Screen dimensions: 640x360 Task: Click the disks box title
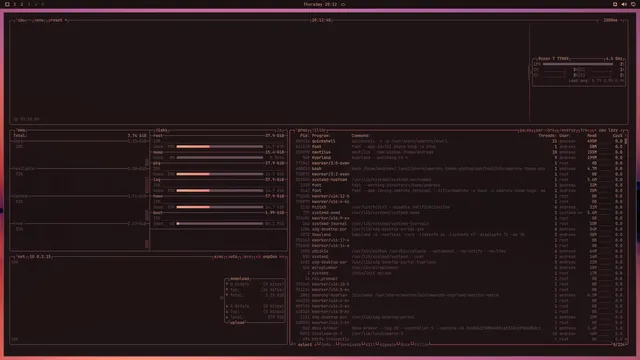pos(162,130)
